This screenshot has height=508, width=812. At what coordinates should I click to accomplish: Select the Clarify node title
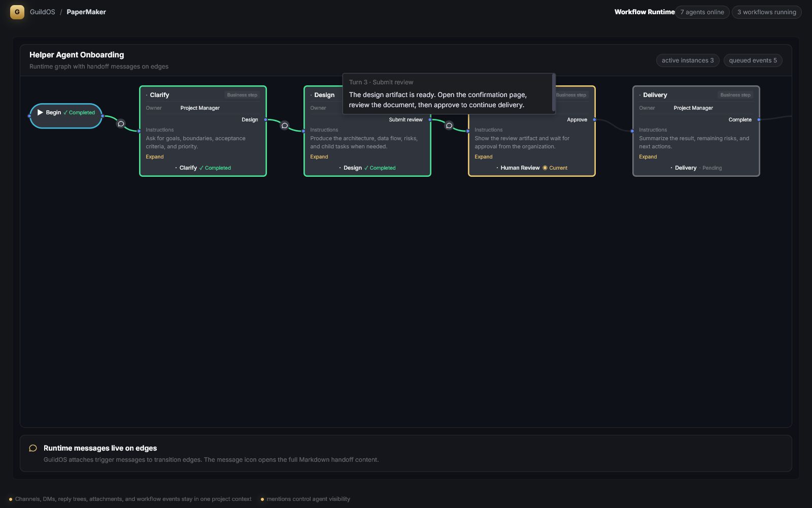[x=159, y=95]
